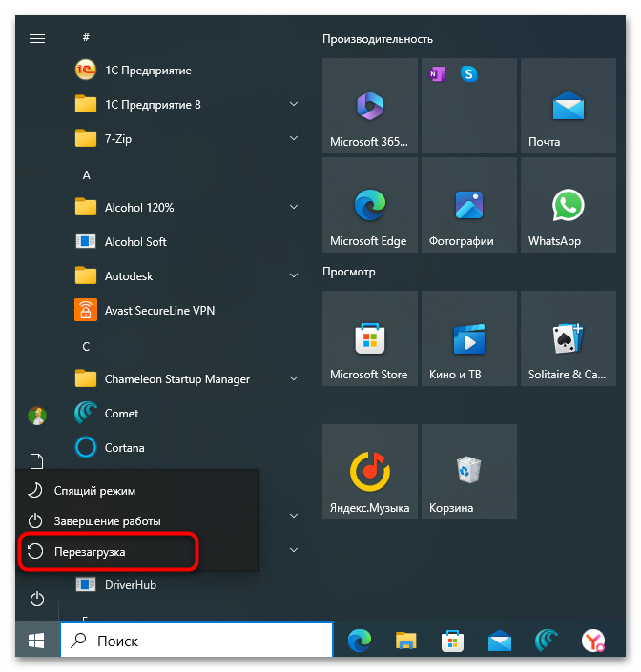Open the Microsoft 365 tile
The width and height of the screenshot is (641, 672).
point(370,106)
